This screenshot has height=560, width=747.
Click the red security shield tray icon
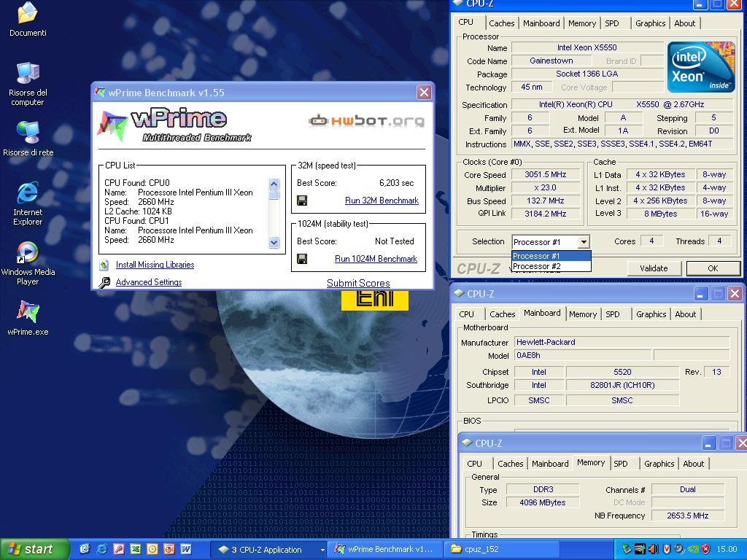click(x=706, y=549)
